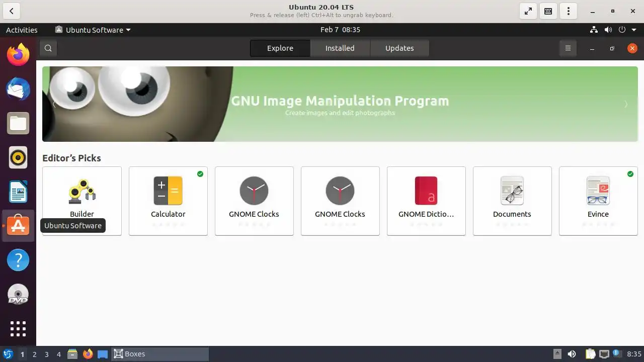Click the network icon in bottom tray
The height and width of the screenshot is (362, 644).
(x=604, y=354)
